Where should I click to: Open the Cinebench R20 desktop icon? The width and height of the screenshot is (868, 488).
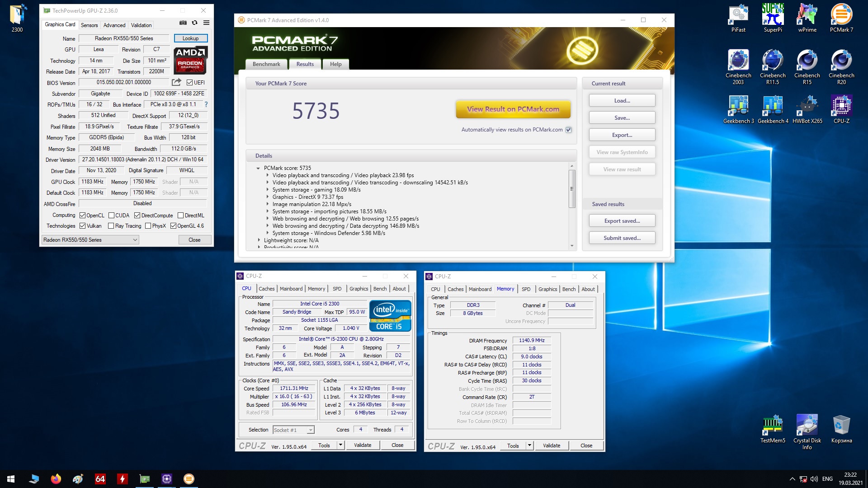(x=841, y=67)
